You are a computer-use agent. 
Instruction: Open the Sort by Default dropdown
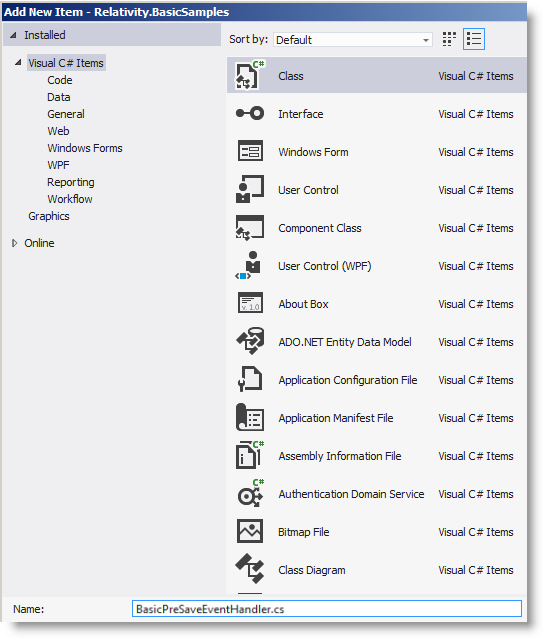point(353,40)
